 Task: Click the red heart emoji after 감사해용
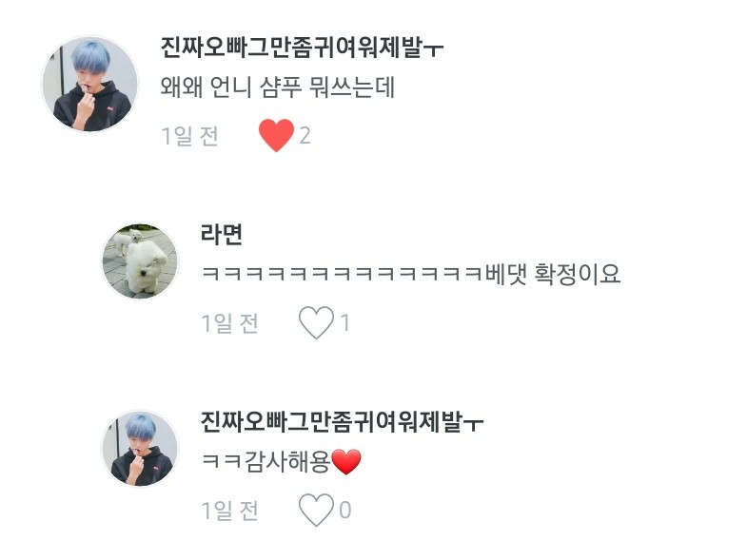(346, 461)
